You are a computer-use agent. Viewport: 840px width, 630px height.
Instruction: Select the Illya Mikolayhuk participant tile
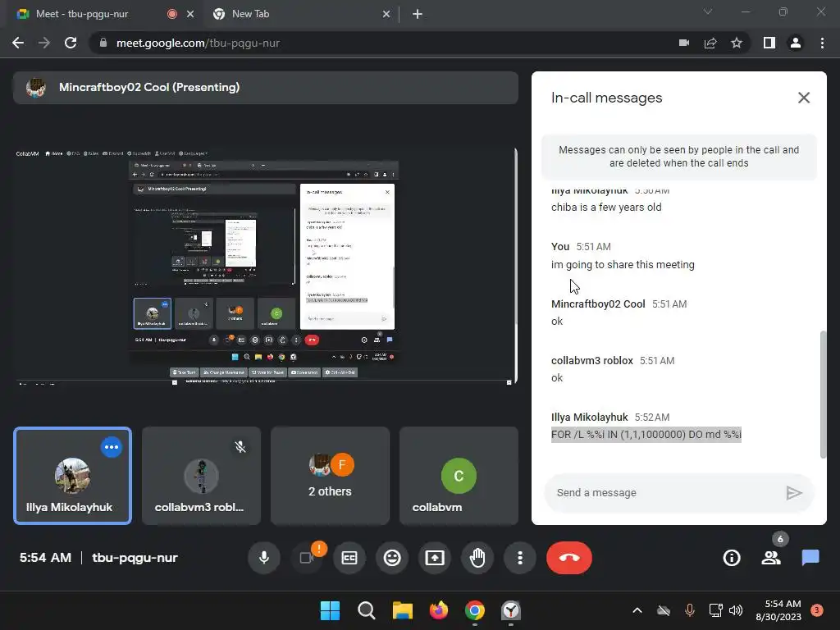pyautogui.click(x=72, y=476)
